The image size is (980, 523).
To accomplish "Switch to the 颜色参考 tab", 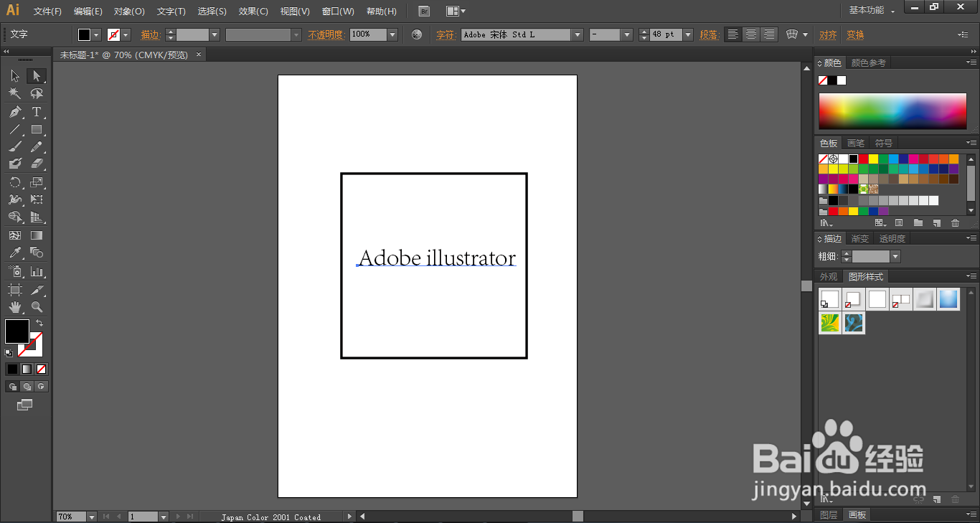I will click(868, 63).
